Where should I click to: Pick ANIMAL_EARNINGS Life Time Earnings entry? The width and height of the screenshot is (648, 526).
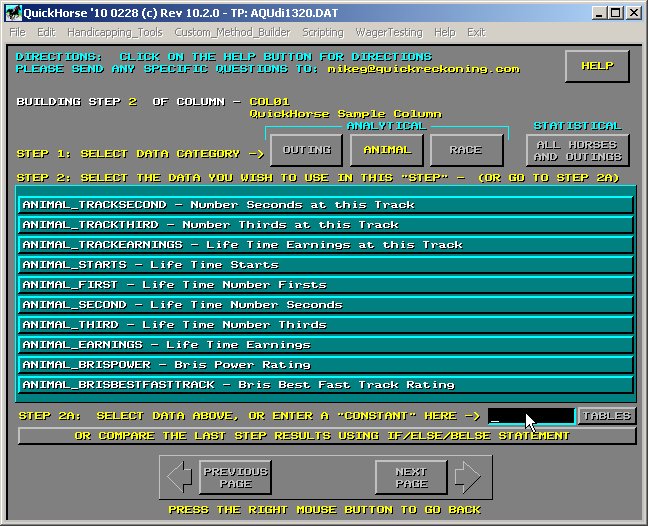click(x=326, y=345)
